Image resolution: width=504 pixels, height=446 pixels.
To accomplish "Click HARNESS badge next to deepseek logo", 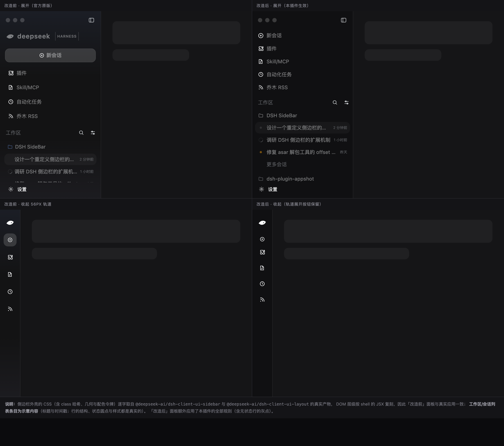I will tap(67, 36).
